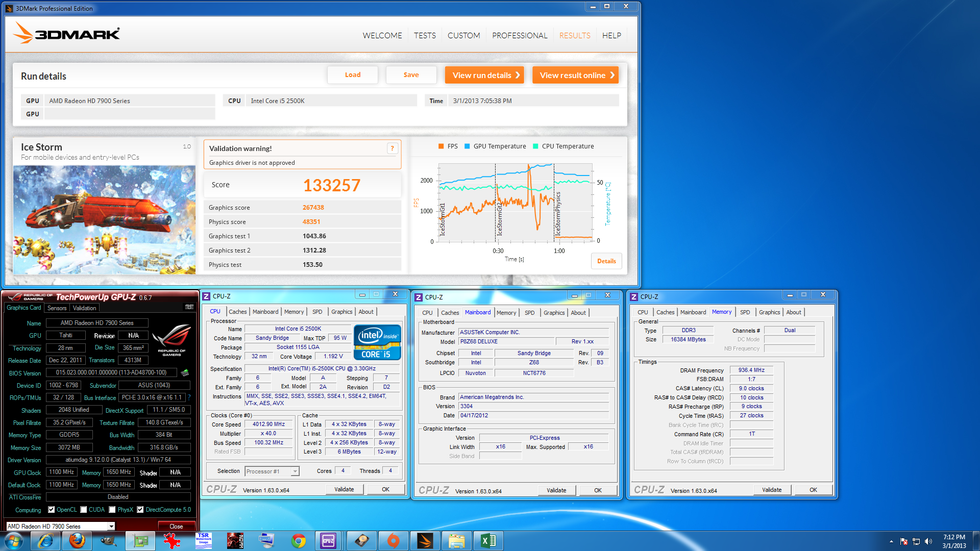Click the GPU-Z BIOS save chip icon

point(185,373)
